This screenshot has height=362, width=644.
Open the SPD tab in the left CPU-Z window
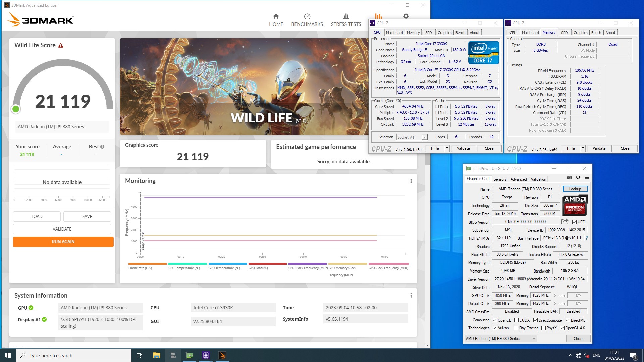pyautogui.click(x=428, y=33)
